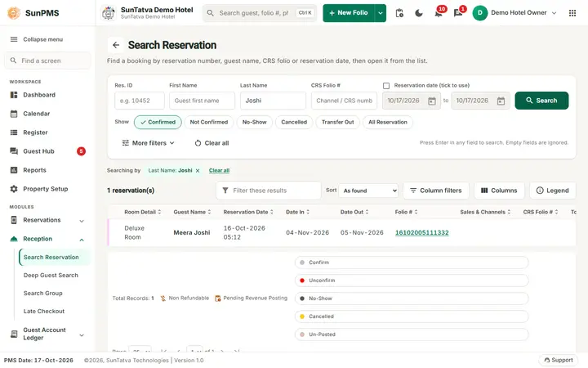
Task: Open Deep Guest Search submenu item
Action: tap(51, 276)
